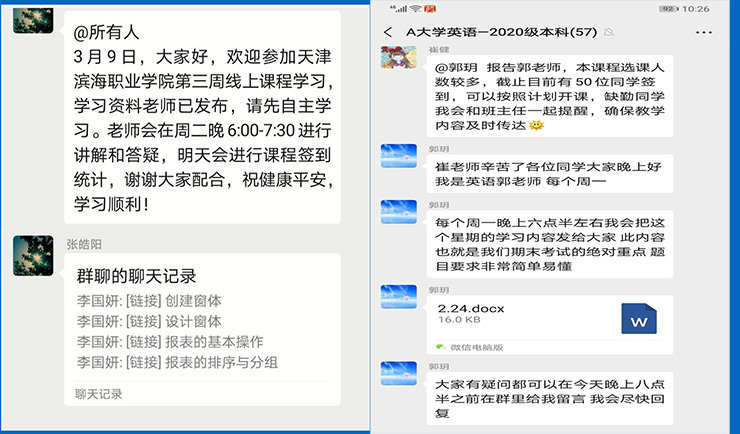
Task: Tap the back arrow in chat header
Action: 388,32
